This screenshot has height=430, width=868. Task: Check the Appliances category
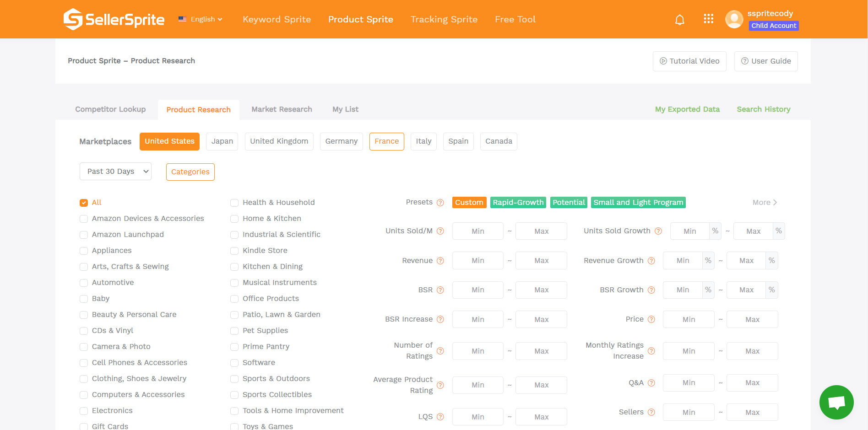click(x=84, y=251)
